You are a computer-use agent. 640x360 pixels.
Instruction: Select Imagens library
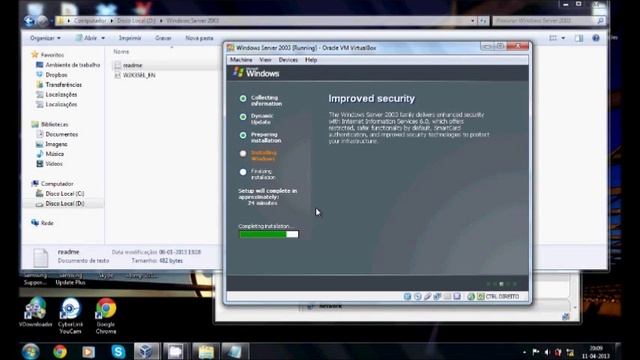(51, 144)
